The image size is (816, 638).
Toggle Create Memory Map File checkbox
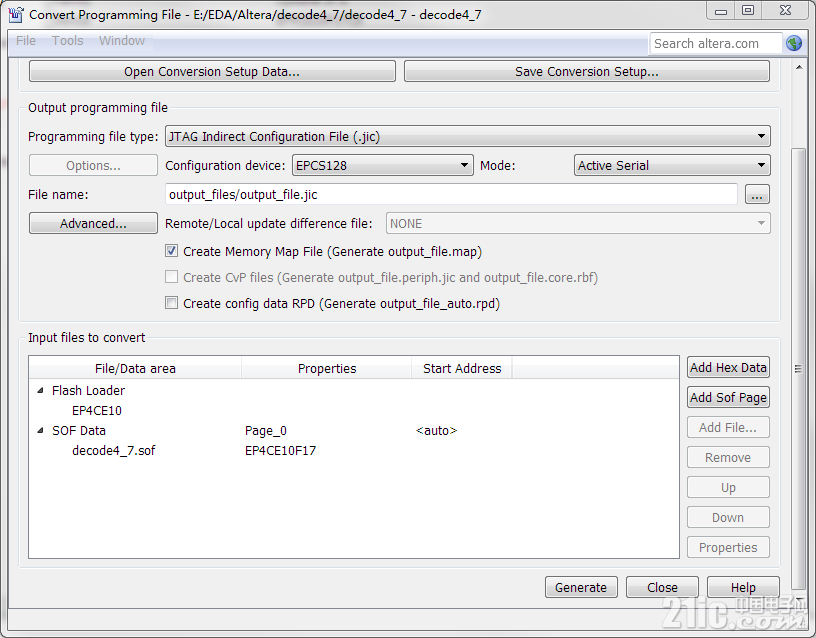(171, 251)
